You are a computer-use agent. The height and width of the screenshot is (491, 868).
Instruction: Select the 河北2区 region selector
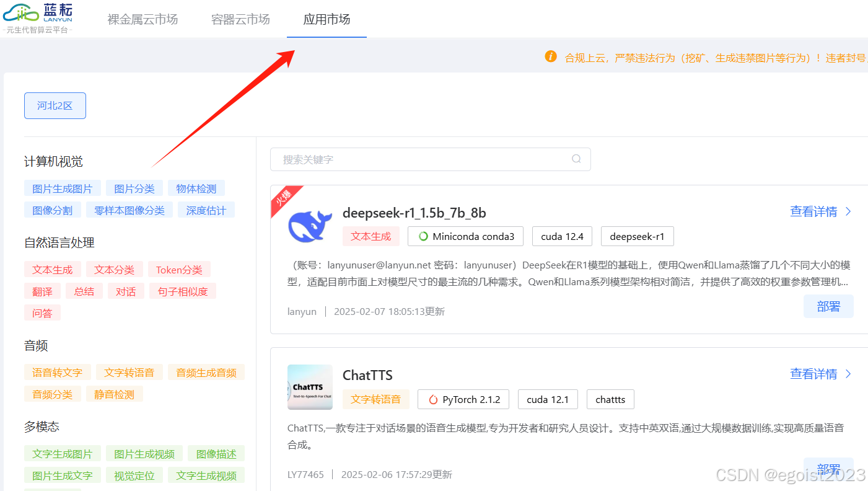click(x=55, y=105)
